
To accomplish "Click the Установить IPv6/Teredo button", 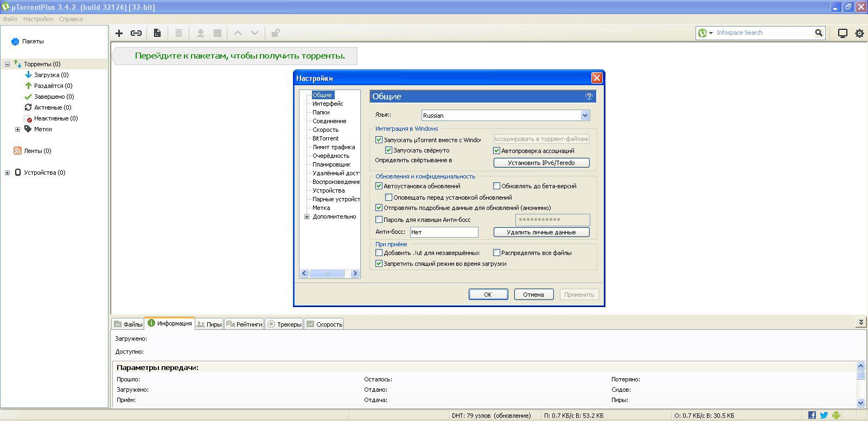I will (541, 163).
